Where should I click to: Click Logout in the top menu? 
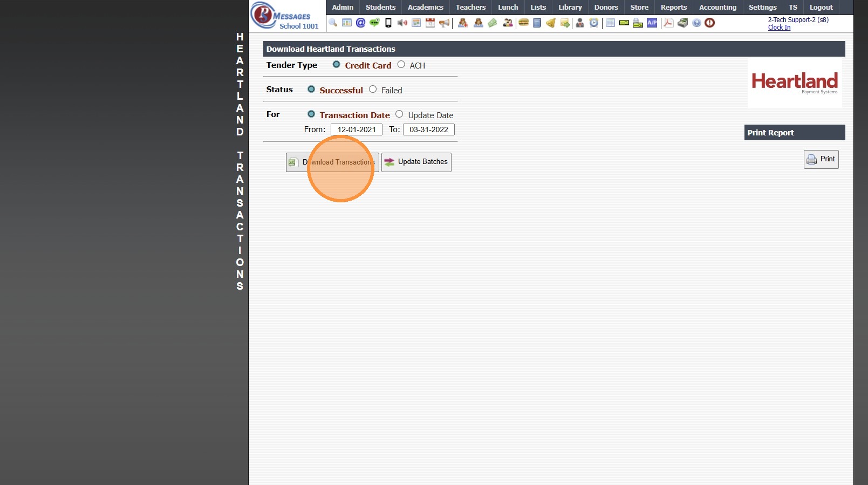click(x=821, y=8)
